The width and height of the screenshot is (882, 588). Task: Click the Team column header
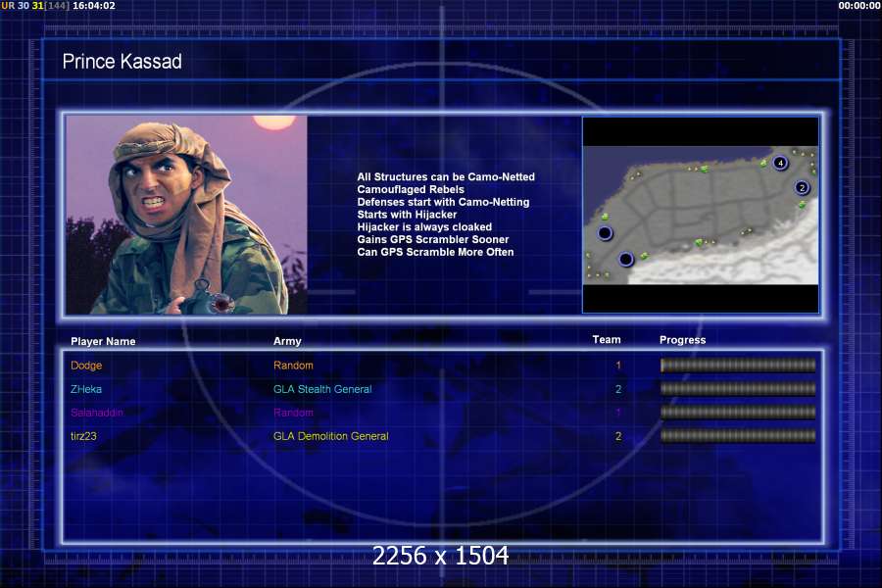coord(607,340)
